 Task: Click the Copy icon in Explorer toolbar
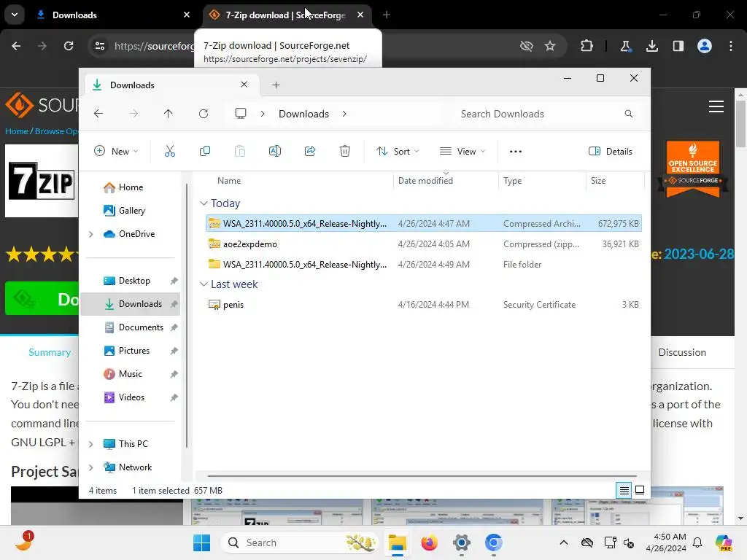(205, 152)
